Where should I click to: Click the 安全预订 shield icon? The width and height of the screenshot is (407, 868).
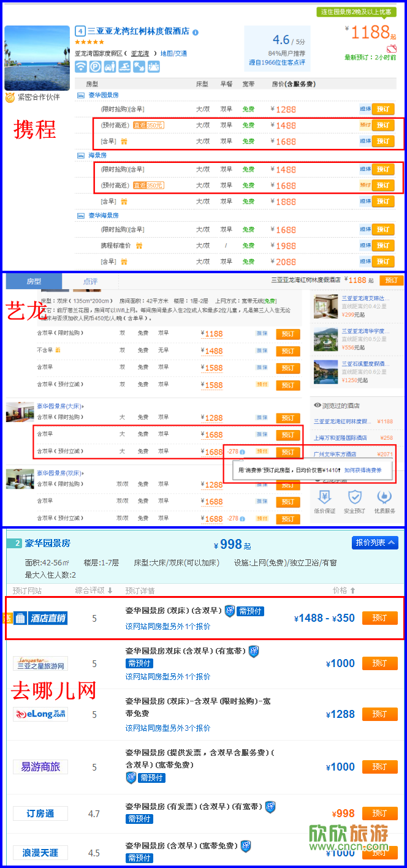point(354,497)
